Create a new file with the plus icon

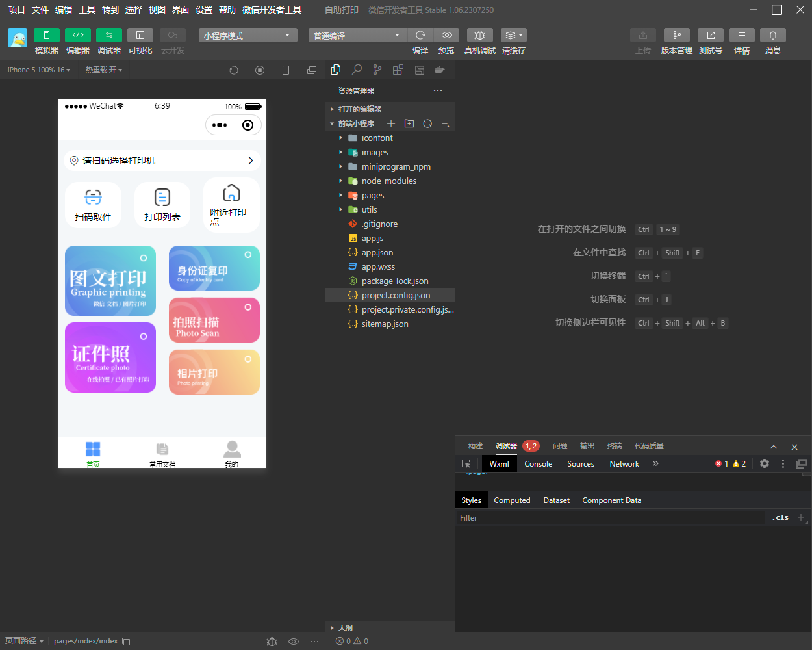click(390, 123)
